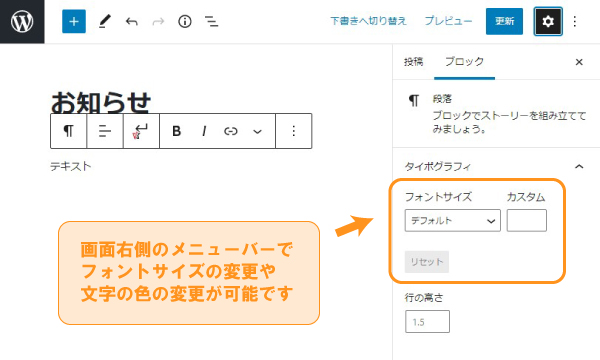Change block type via paragraph icon
The height and width of the screenshot is (360, 600).
pos(68,131)
